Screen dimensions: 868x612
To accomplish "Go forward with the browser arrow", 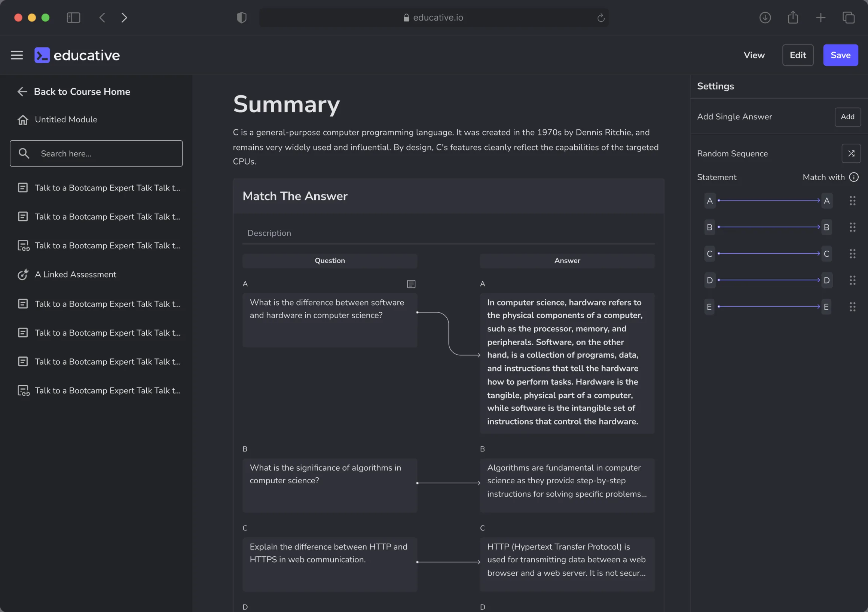I will pos(124,18).
